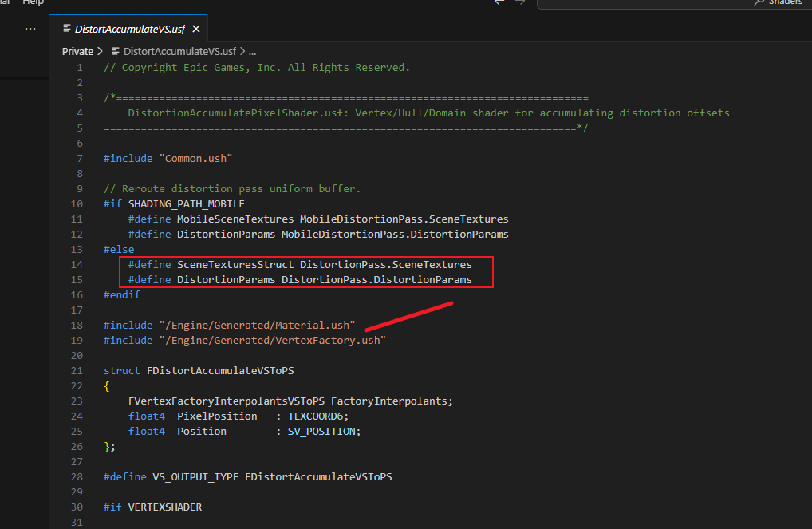Click line number 14 in the gutter
The height and width of the screenshot is (529, 812).
(x=77, y=265)
